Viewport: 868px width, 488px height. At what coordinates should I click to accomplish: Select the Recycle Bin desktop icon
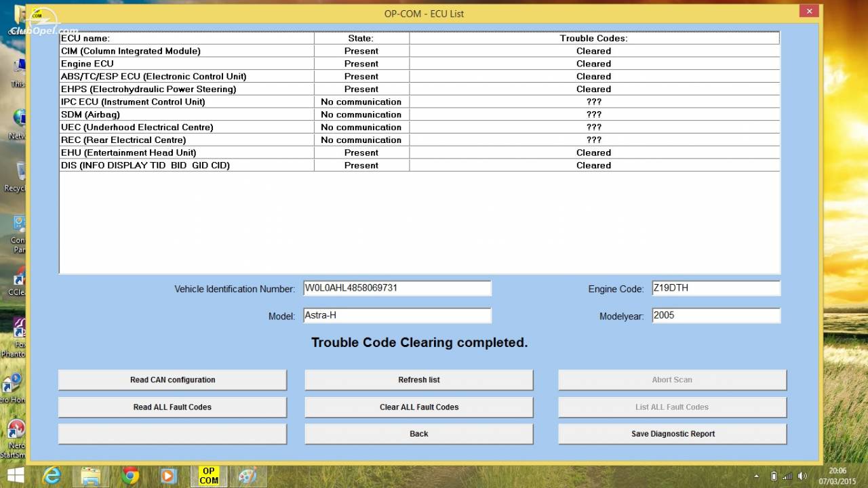(x=15, y=178)
